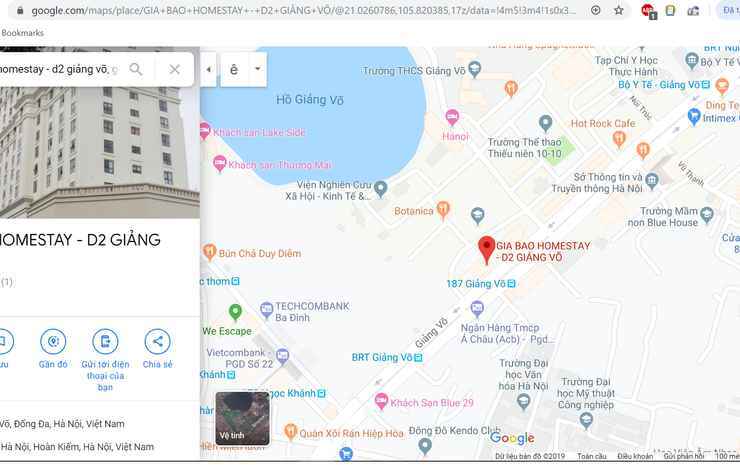Clear the search box with X

pyautogui.click(x=175, y=69)
